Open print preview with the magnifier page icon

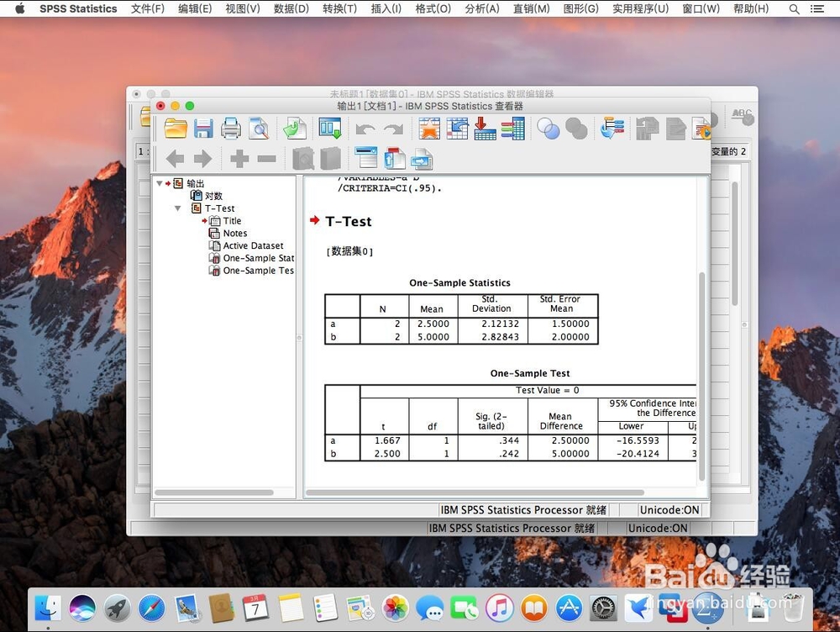[259, 129]
